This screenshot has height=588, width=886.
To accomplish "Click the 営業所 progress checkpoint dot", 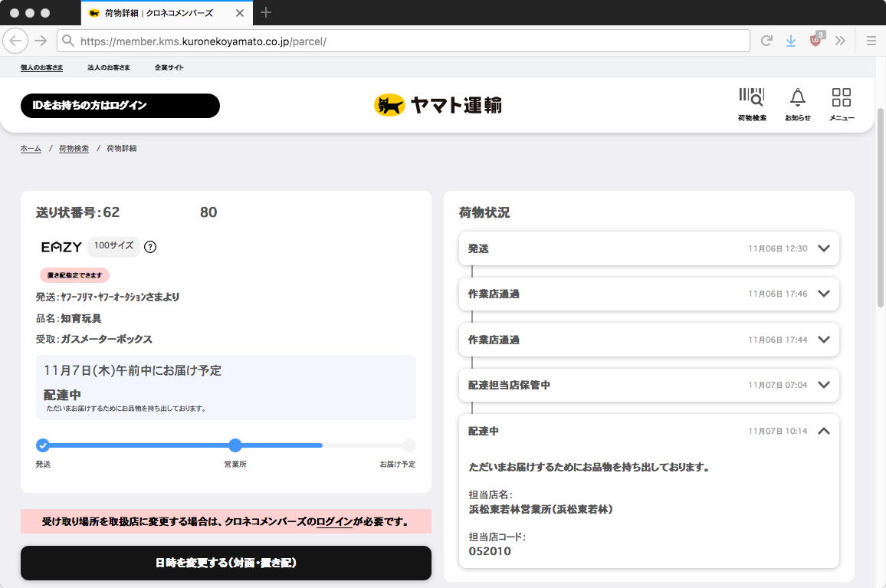I will (235, 445).
